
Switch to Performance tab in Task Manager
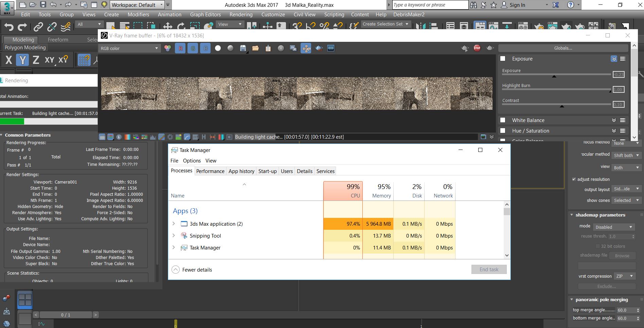[210, 171]
